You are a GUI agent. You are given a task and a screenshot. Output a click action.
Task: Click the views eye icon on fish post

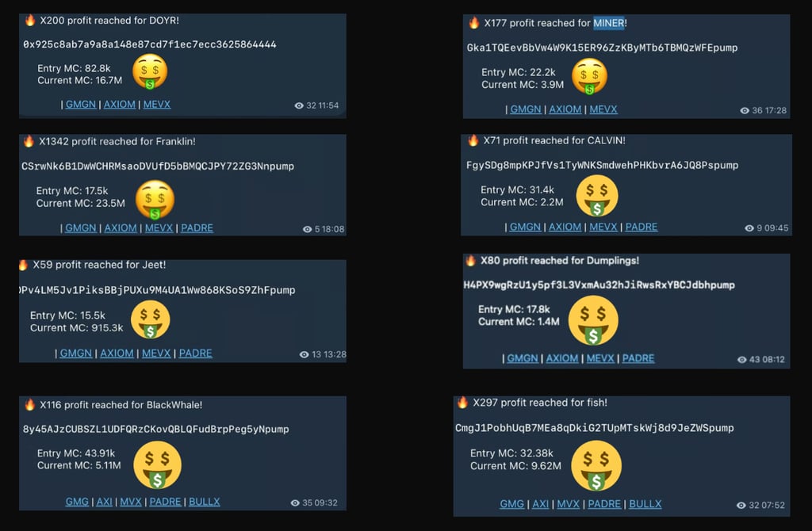[x=741, y=505]
